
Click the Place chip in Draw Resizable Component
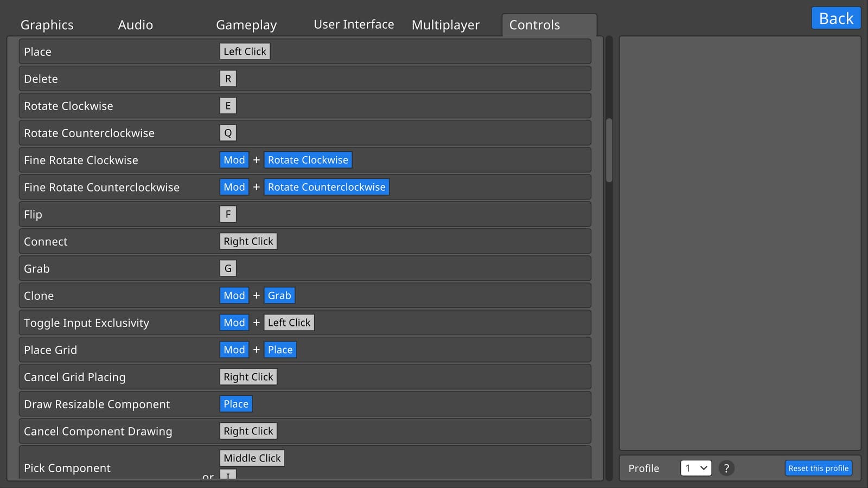236,404
